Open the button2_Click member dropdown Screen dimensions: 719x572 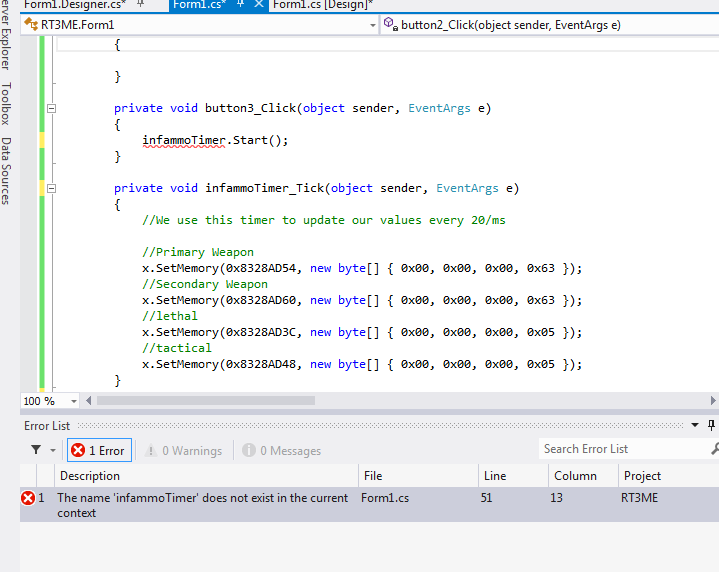(548, 24)
